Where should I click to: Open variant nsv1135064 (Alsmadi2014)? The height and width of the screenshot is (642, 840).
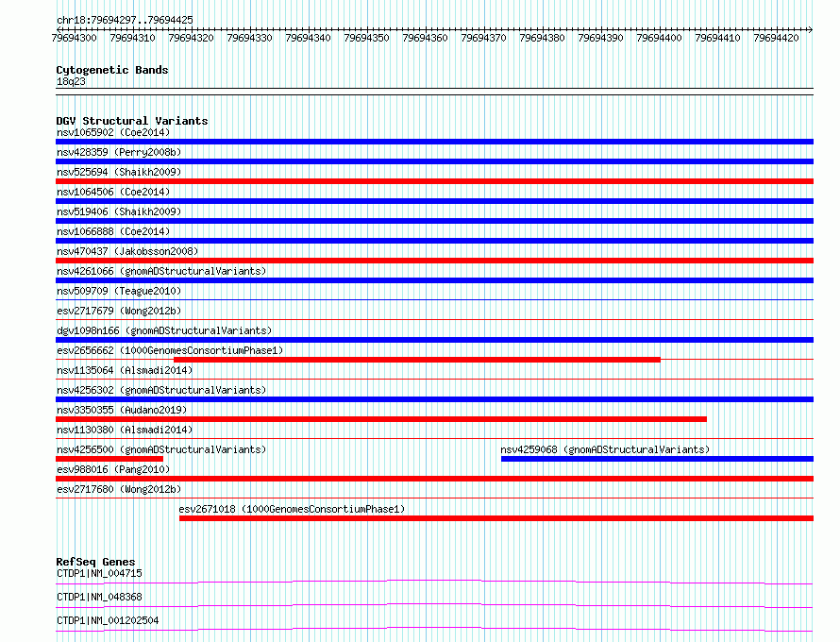click(x=125, y=370)
